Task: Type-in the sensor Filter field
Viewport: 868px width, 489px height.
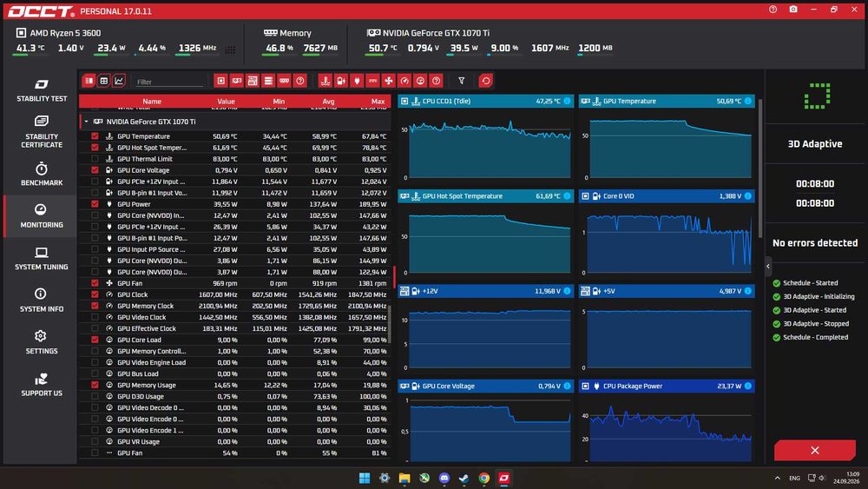Action: coord(169,82)
